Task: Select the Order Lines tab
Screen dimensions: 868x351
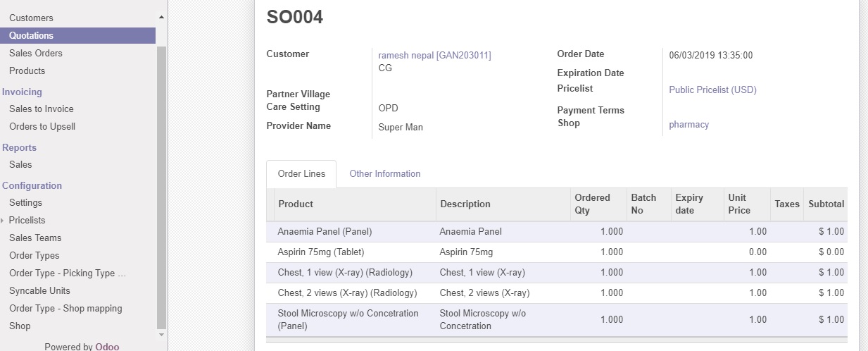Action: [x=301, y=173]
